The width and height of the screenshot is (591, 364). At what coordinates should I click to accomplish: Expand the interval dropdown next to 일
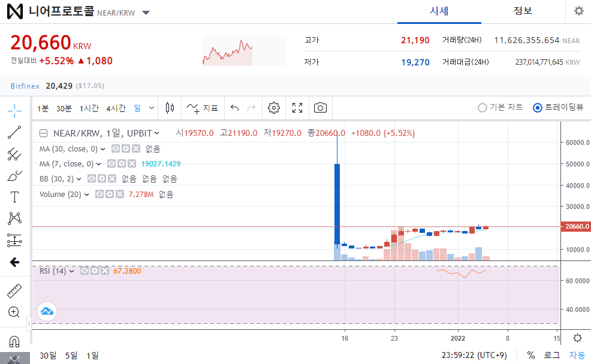[152, 108]
